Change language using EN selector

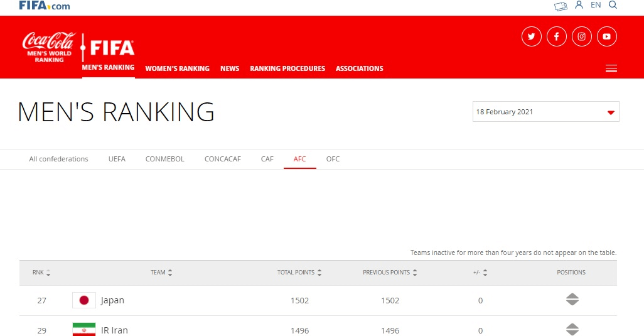596,5
